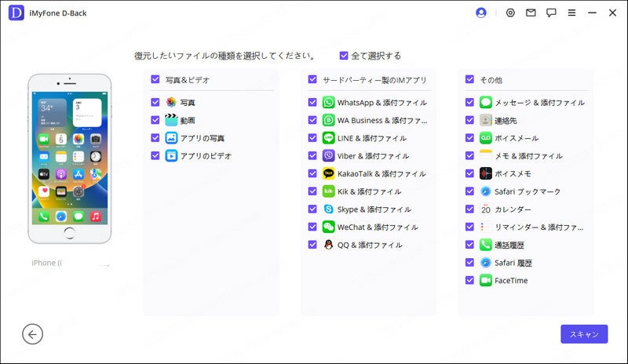Screen dimensions: 628x364
Task: Click the 'Viber & 添付ファイル' label
Action: click(x=374, y=156)
